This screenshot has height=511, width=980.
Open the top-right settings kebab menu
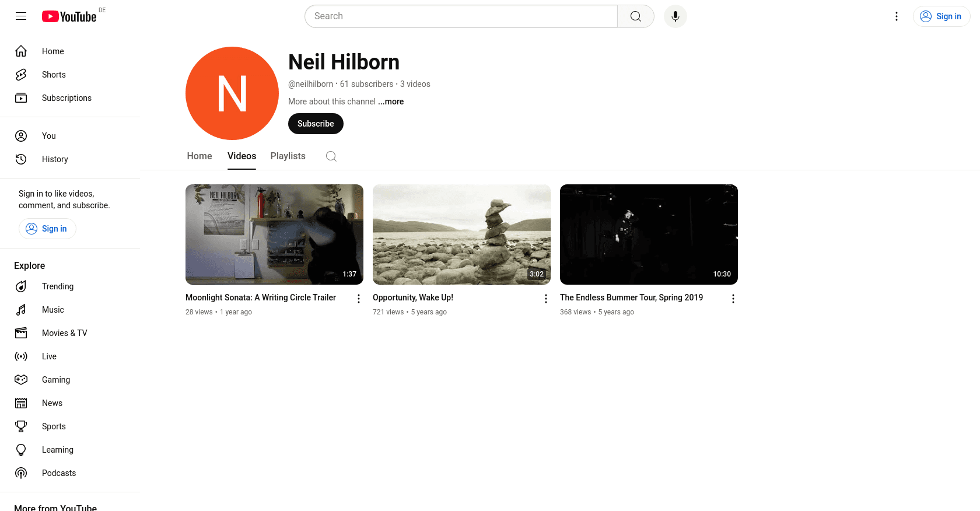[x=897, y=16]
